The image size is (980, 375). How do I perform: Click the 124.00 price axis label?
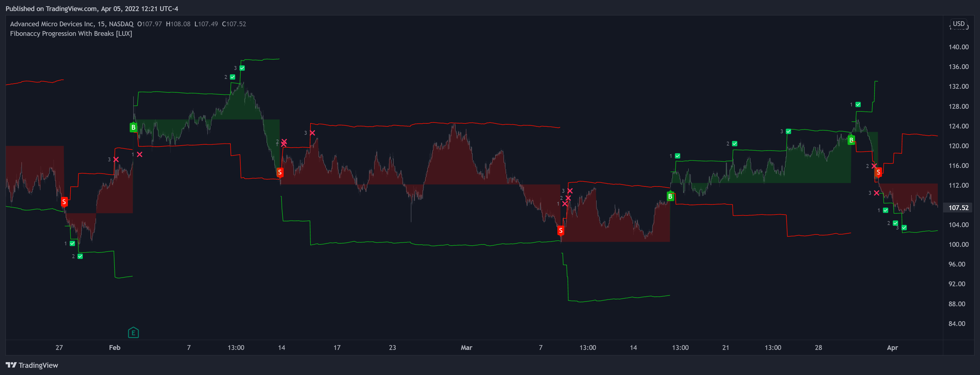coord(958,126)
